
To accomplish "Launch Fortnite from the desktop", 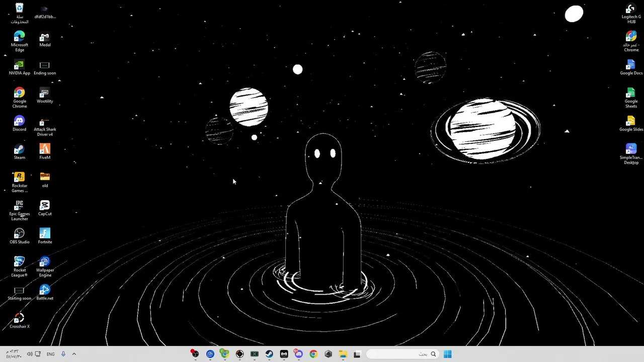I will pyautogui.click(x=45, y=237).
